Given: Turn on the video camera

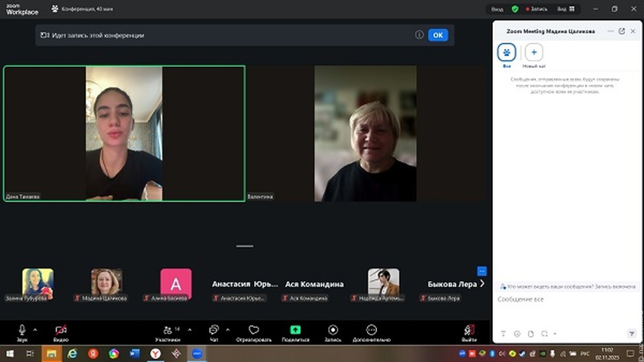Looking at the screenshot, I should [61, 330].
